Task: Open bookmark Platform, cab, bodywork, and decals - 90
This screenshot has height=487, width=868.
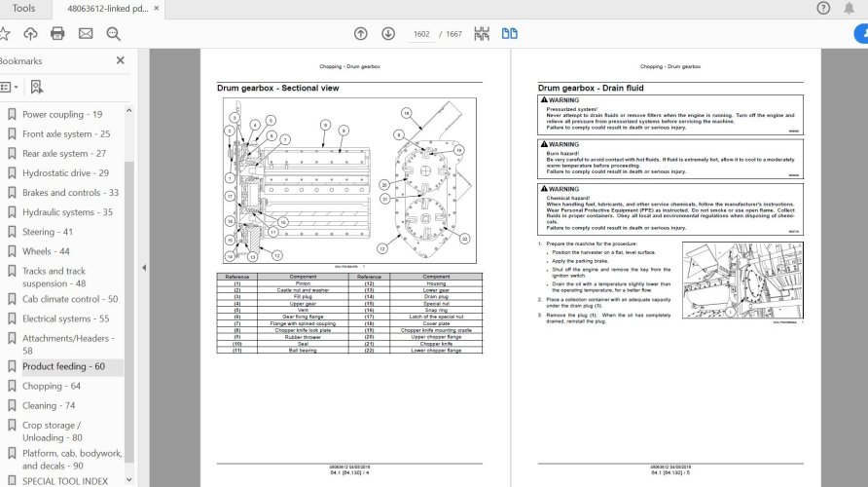Action: (x=72, y=460)
